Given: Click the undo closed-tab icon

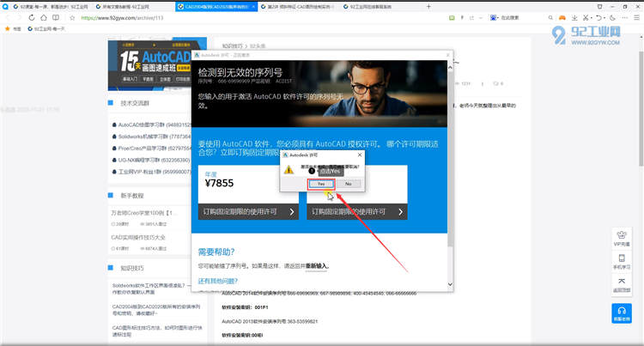Looking at the screenshot, I should [598, 18].
